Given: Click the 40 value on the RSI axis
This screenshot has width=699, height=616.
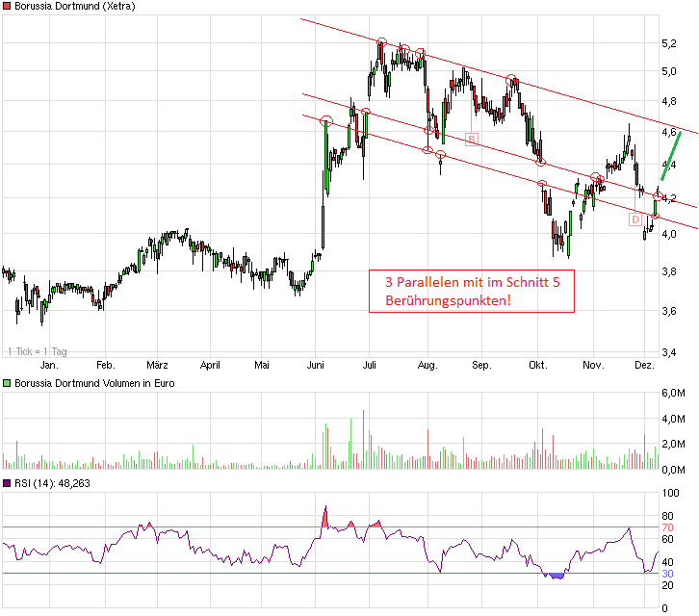Looking at the screenshot, I should [x=668, y=562].
